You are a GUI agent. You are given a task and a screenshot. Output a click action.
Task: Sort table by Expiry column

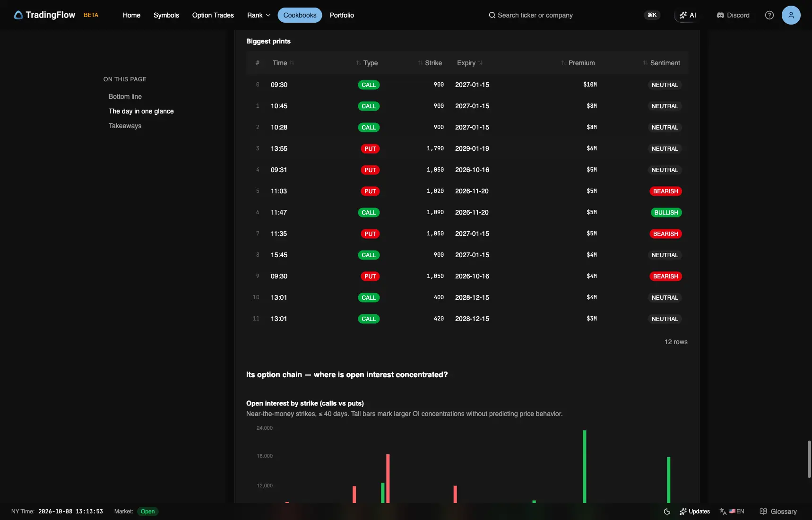[470, 63]
